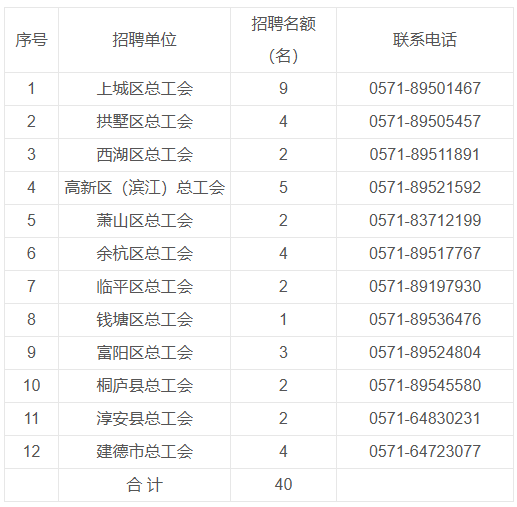517x507 pixels.
Task: Select the 富阳区总工会 cell
Action: click(144, 353)
